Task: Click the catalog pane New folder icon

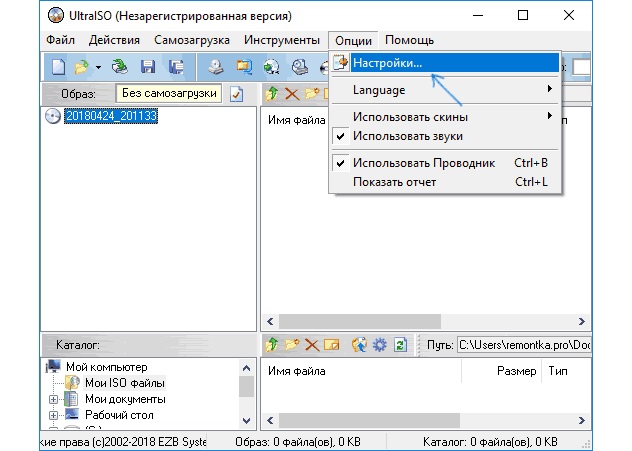Action: point(292,345)
